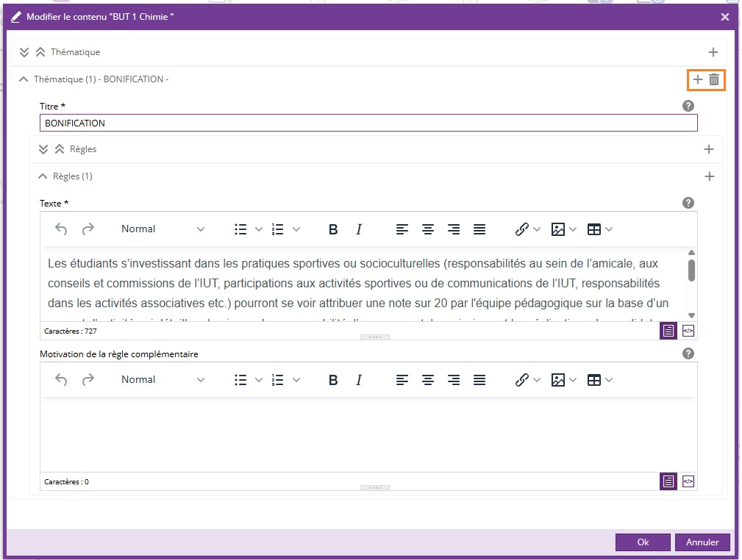The width and height of the screenshot is (742, 560).
Task: Switch Texte editor to rich text view
Action: [x=668, y=331]
